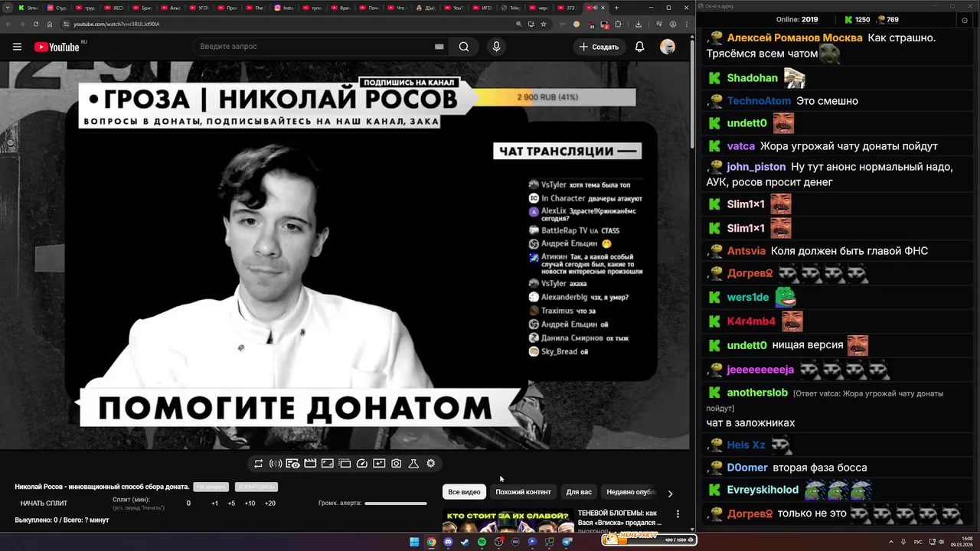Screen dimensions: 980x551
Task: Open the browser tab search dropdown
Action: coord(7,8)
